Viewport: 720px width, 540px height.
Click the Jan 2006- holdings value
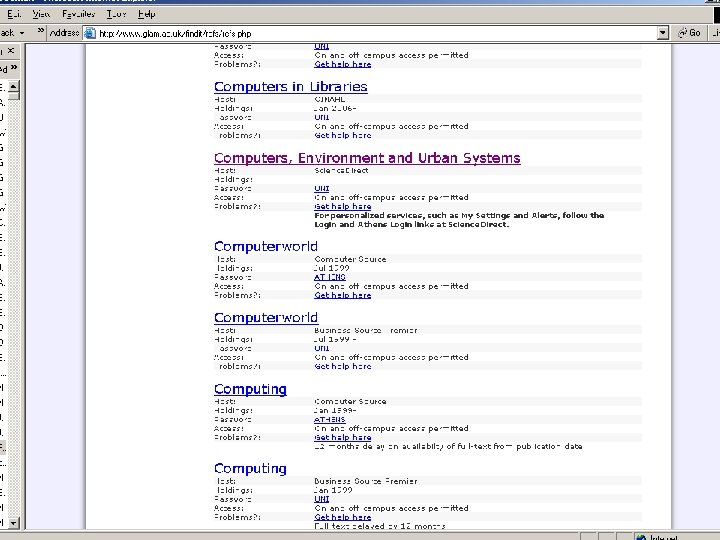[335, 108]
